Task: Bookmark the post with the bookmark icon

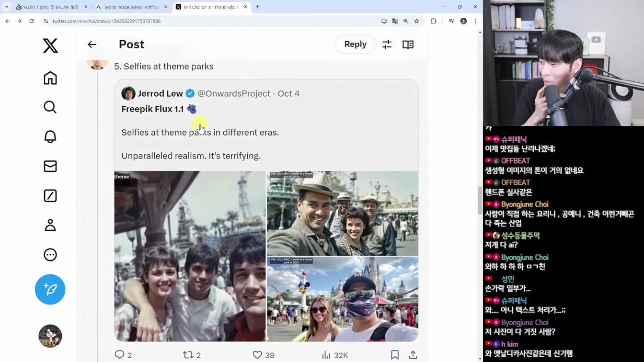Action: 395,355
